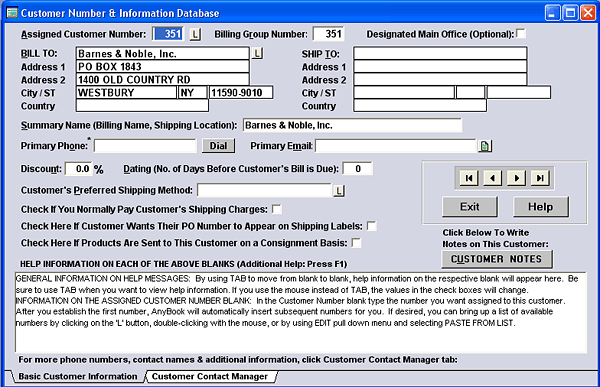Image resolution: width=600 pixels, height=387 pixels.
Task: Check the Pay Customer's Shipping Charges box
Action: [277, 209]
